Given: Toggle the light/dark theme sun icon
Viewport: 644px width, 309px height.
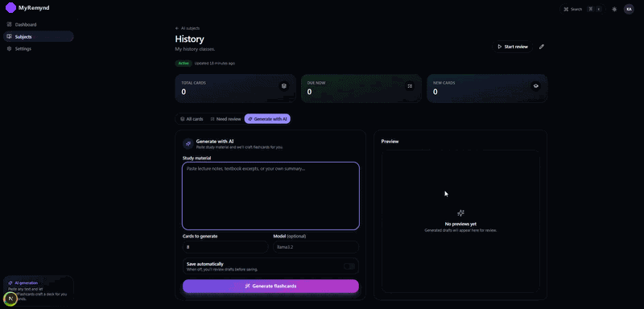Looking at the screenshot, I should point(614,9).
